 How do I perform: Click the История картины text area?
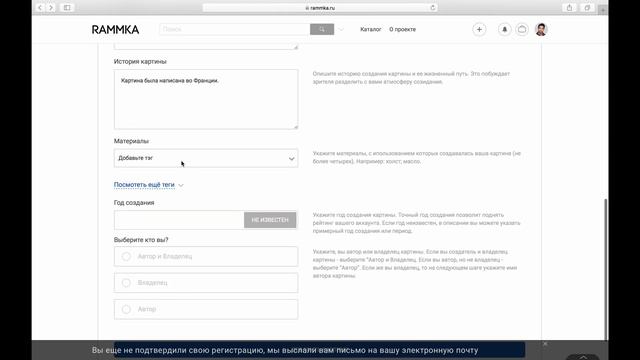(206, 99)
